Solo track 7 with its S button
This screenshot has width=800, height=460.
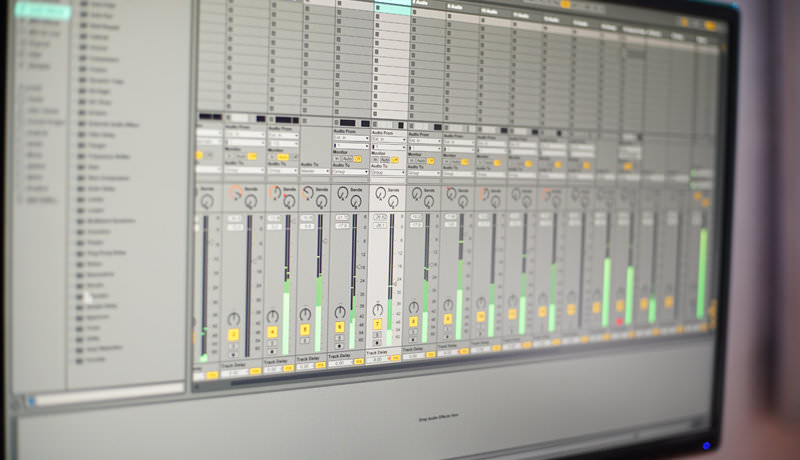377,335
